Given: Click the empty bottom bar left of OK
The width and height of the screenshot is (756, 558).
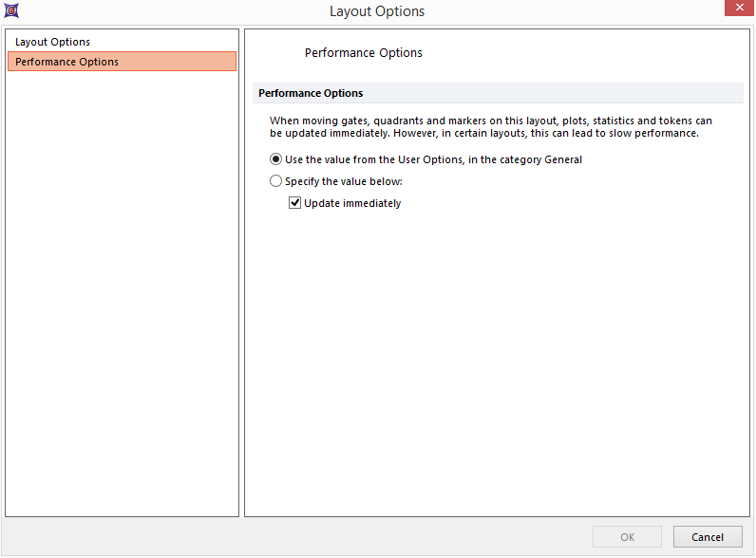Looking at the screenshot, I should point(285,537).
